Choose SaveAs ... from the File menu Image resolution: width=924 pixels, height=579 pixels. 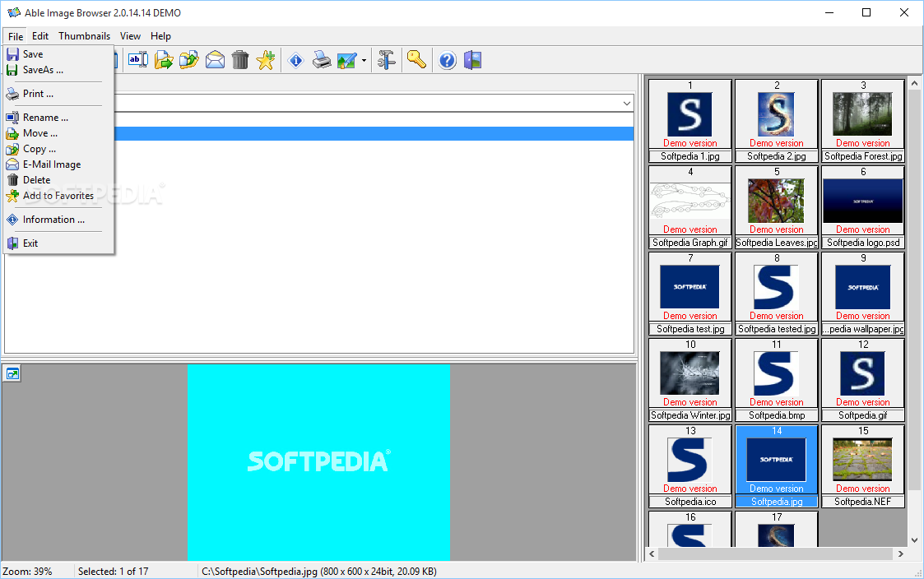pyautogui.click(x=58, y=70)
